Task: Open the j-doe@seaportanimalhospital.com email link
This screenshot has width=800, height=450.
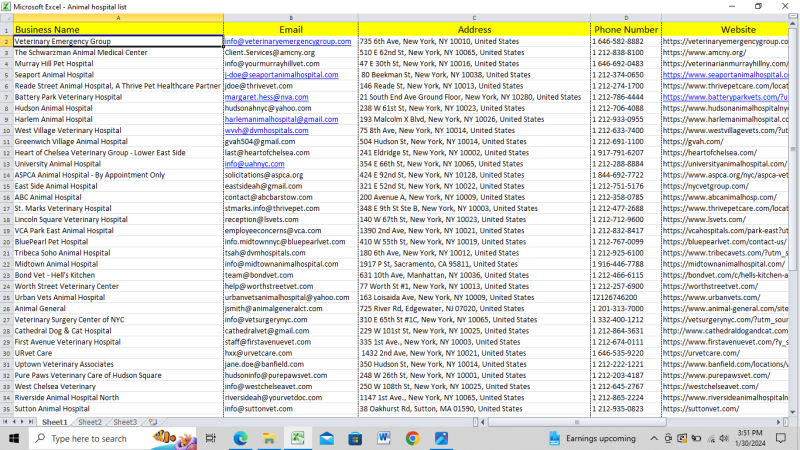Action: click(x=282, y=74)
